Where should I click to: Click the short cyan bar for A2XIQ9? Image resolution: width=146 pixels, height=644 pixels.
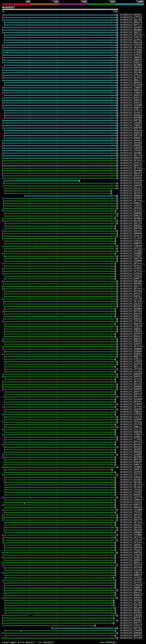42,181
